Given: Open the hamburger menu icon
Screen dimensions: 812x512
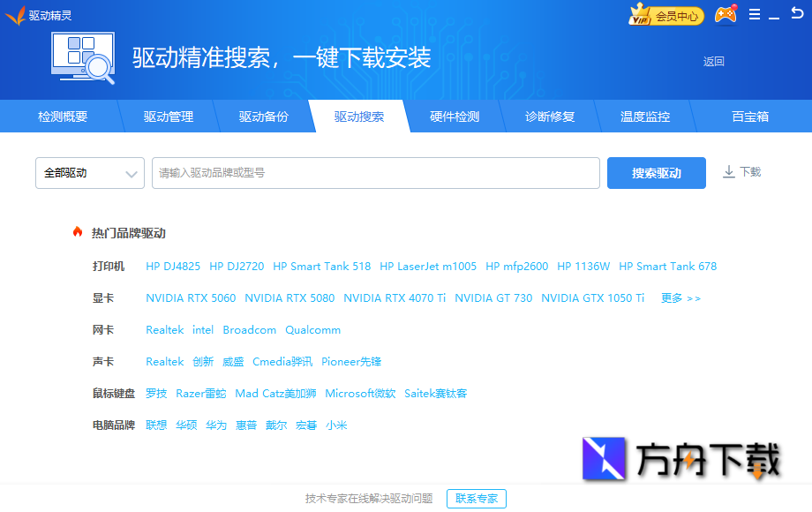Looking at the screenshot, I should pyautogui.click(x=755, y=14).
